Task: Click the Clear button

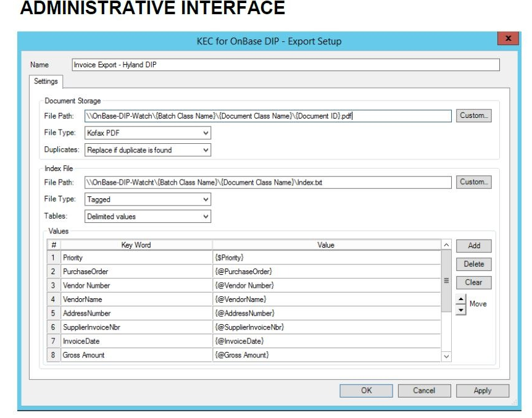Action: 473,282
